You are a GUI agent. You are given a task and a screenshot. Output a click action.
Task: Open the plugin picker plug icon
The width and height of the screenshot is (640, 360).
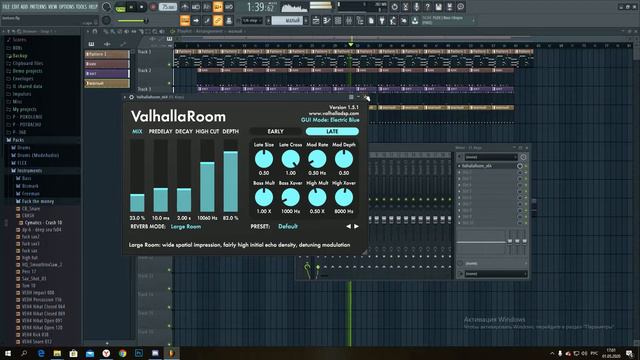[382, 20]
